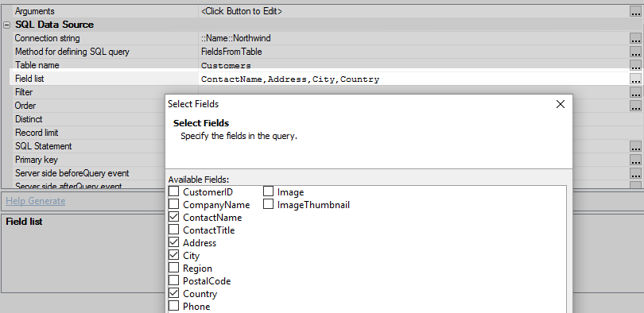Select the Connection string property label

47,39
